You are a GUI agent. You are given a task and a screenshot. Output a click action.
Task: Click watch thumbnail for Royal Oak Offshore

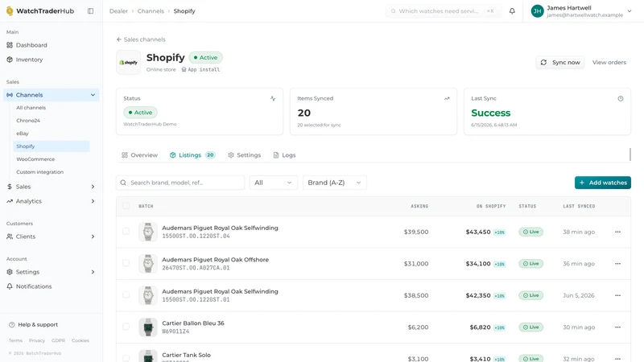[148, 264]
